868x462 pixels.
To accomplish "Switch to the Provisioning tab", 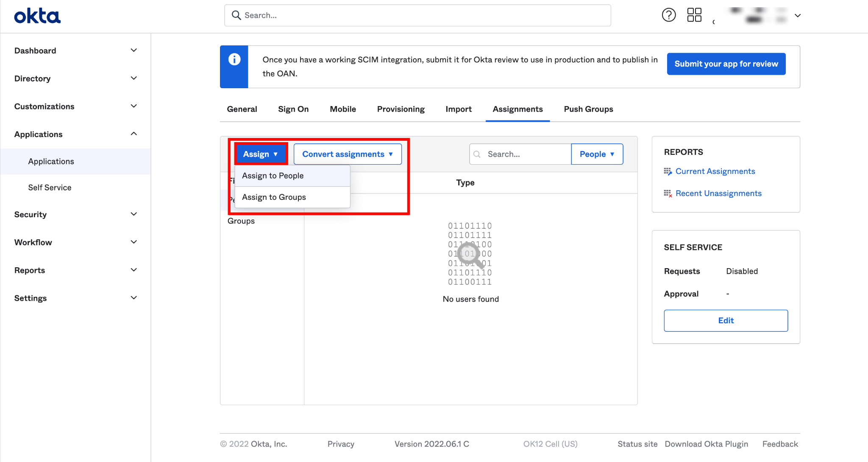I will click(x=401, y=109).
